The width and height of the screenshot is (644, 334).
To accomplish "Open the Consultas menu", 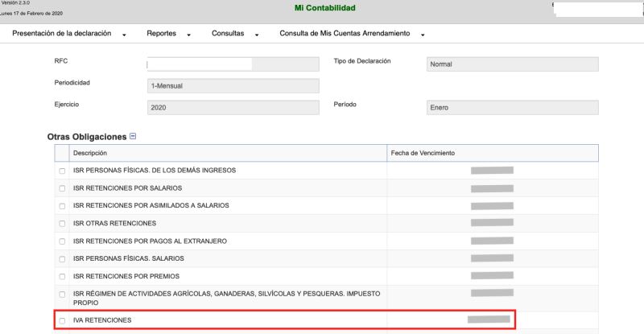I will coord(228,33).
